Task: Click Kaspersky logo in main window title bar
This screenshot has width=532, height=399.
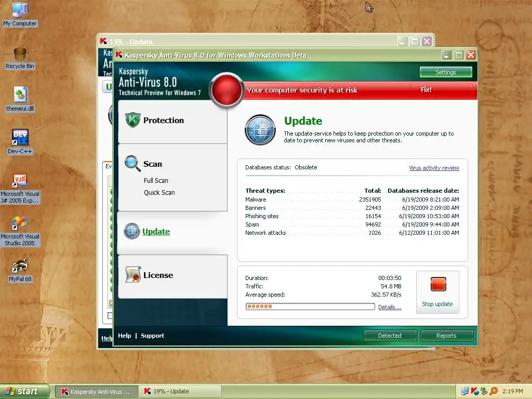Action: pyautogui.click(x=119, y=55)
